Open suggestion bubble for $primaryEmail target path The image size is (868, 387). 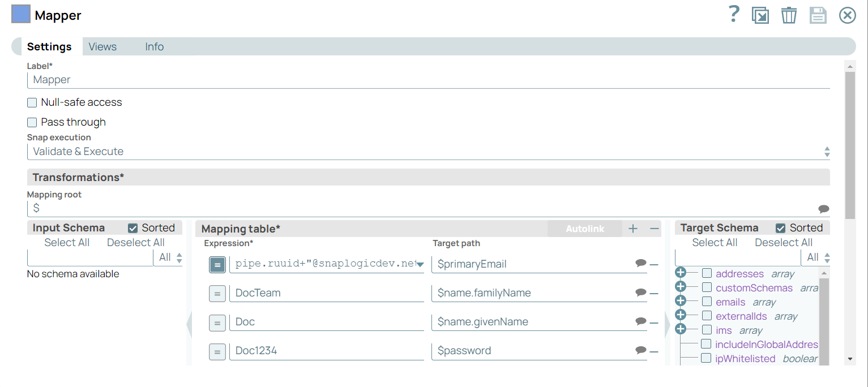[x=641, y=263]
